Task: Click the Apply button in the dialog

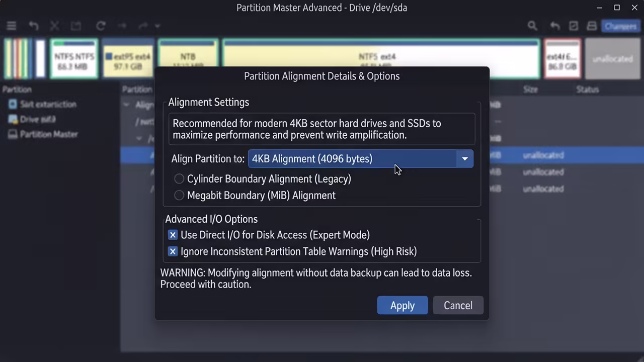Action: click(x=403, y=305)
